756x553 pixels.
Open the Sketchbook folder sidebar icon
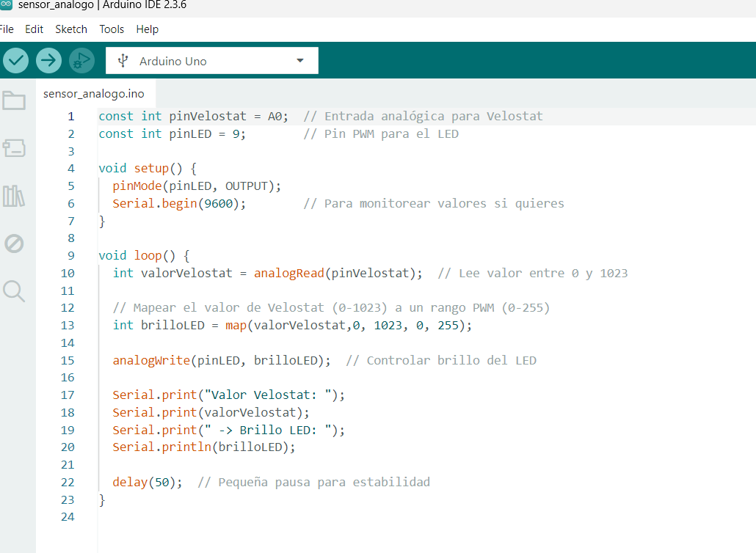(x=14, y=100)
